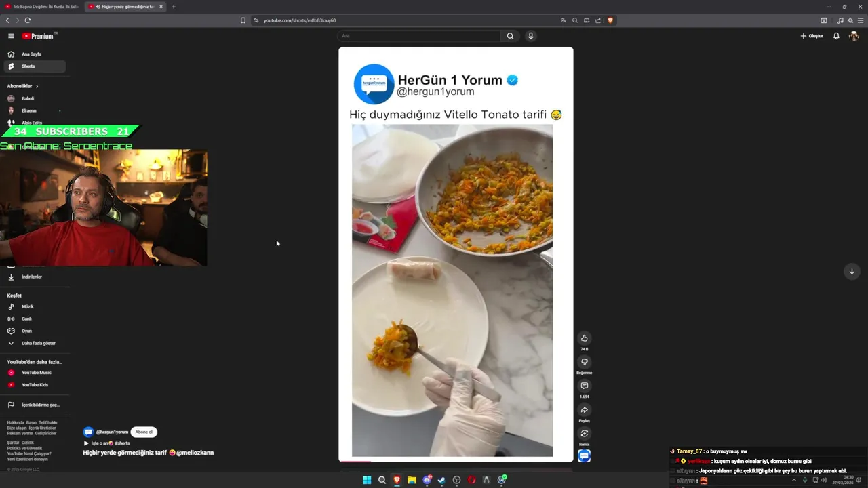Open Brave sidebar panel toggle
Screen dimensions: 868x488
coord(824,20)
